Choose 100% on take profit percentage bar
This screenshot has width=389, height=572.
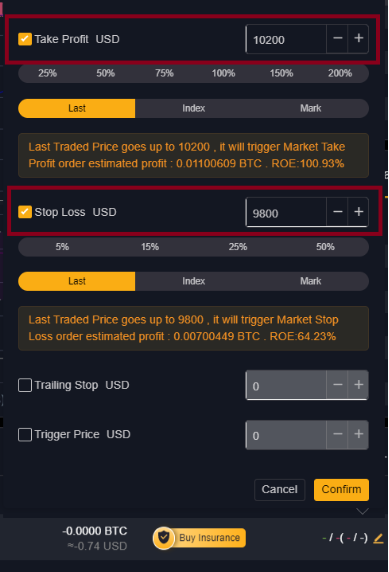pyautogui.click(x=223, y=73)
